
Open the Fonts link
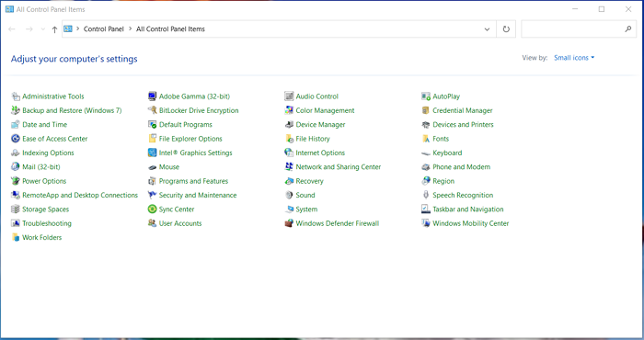click(x=441, y=139)
